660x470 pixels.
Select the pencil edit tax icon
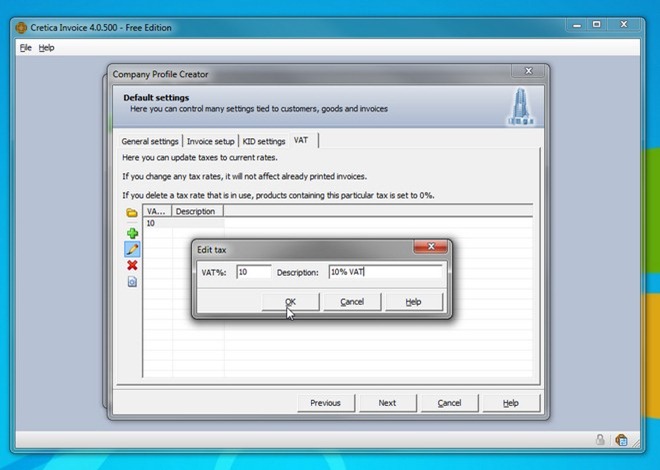[132, 249]
